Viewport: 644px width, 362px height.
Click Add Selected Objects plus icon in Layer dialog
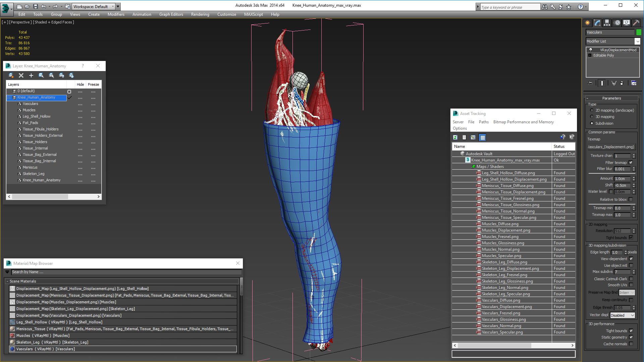tap(31, 75)
